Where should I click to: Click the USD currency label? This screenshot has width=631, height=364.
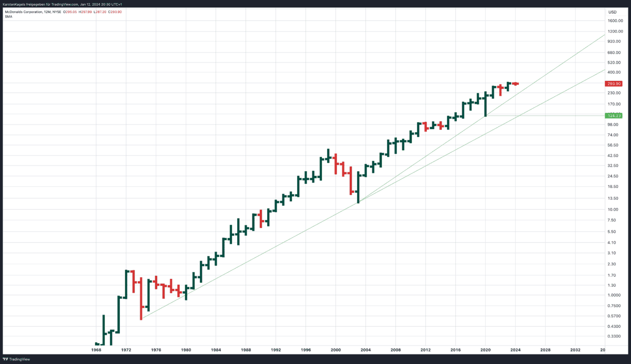coord(612,12)
